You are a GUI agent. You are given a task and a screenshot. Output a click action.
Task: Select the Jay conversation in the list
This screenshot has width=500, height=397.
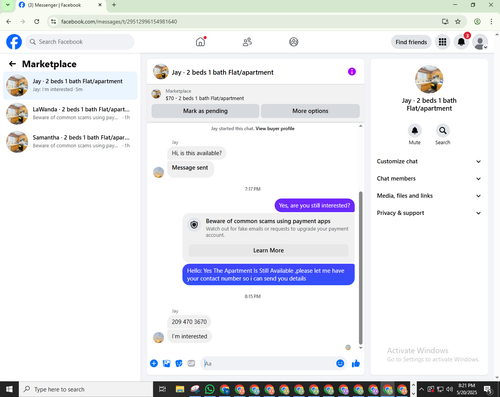pos(70,85)
